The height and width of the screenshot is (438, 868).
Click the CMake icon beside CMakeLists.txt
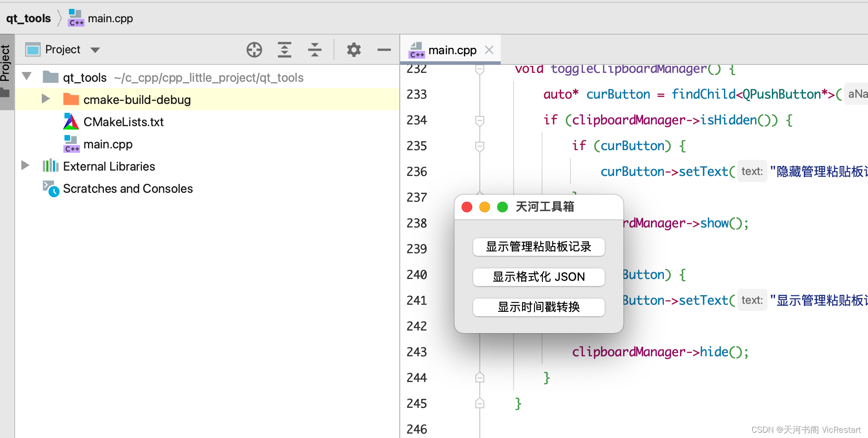point(71,122)
